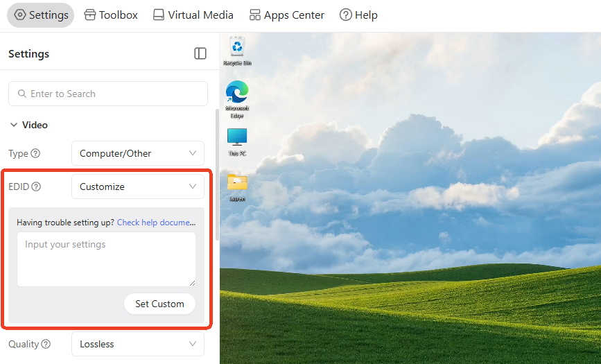
Task: Focus the Enter to Search field
Action: pyautogui.click(x=108, y=94)
